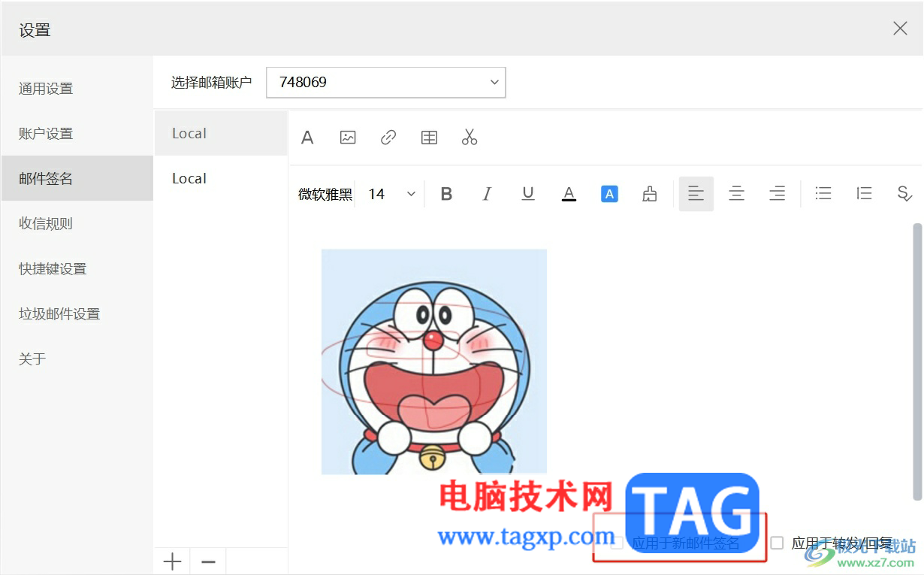924x575 pixels.
Task: Apply bulleted list formatting
Action: pyautogui.click(x=823, y=194)
